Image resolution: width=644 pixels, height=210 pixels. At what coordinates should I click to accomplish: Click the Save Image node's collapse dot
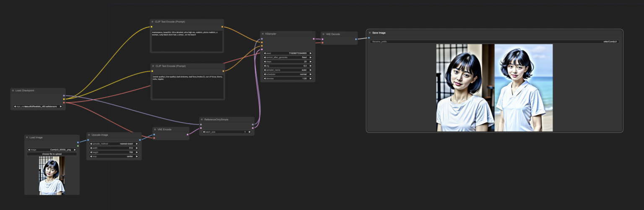point(369,33)
